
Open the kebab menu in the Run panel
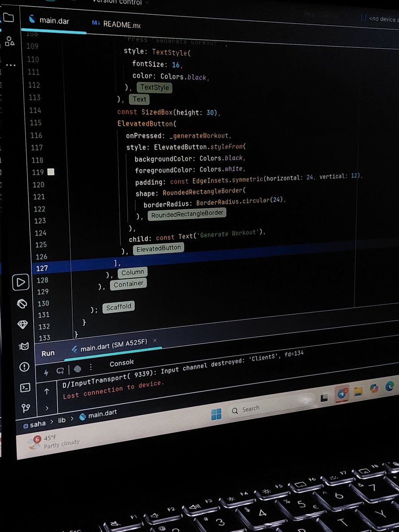(91, 367)
